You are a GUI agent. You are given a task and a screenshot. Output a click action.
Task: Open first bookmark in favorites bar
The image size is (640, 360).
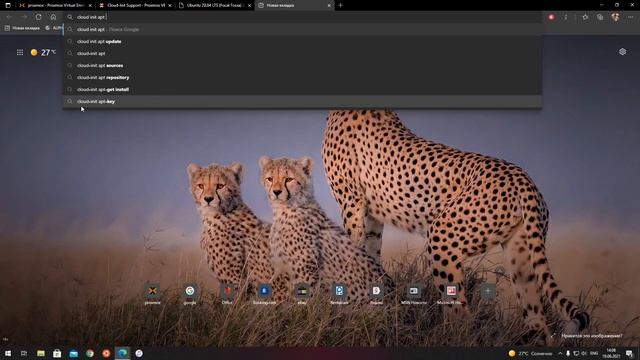tap(22, 28)
